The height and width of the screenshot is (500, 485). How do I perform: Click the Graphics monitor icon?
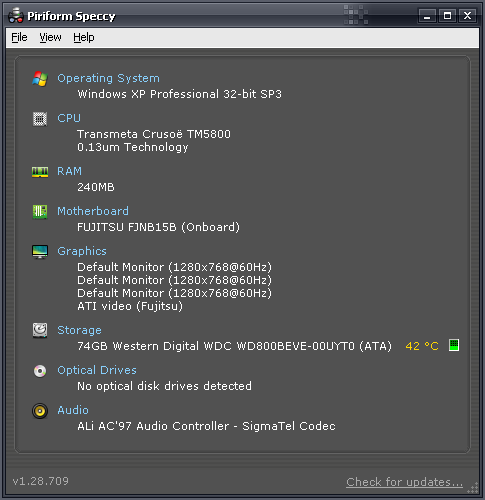pyautogui.click(x=40, y=252)
